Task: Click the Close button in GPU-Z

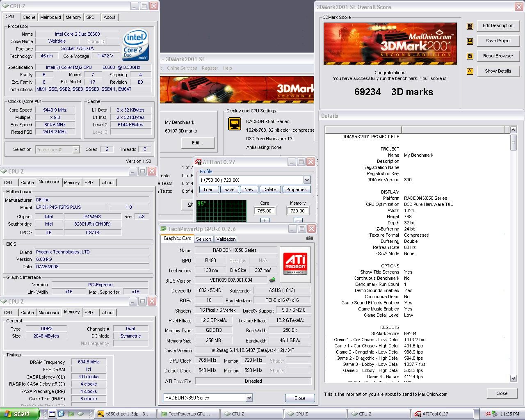Action: pyautogui.click(x=300, y=398)
